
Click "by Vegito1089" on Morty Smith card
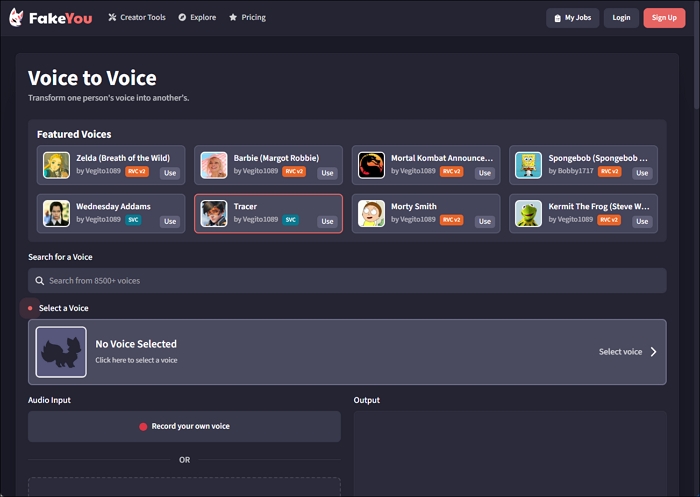[413, 219]
